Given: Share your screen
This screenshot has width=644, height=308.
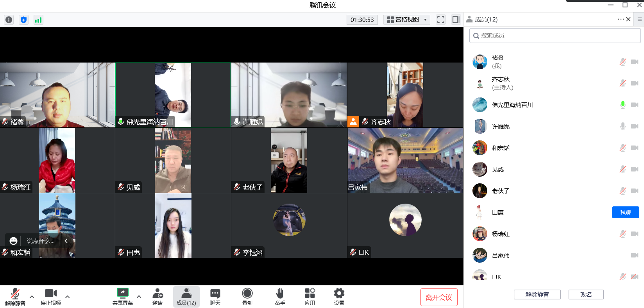Looking at the screenshot, I should 123,297.
